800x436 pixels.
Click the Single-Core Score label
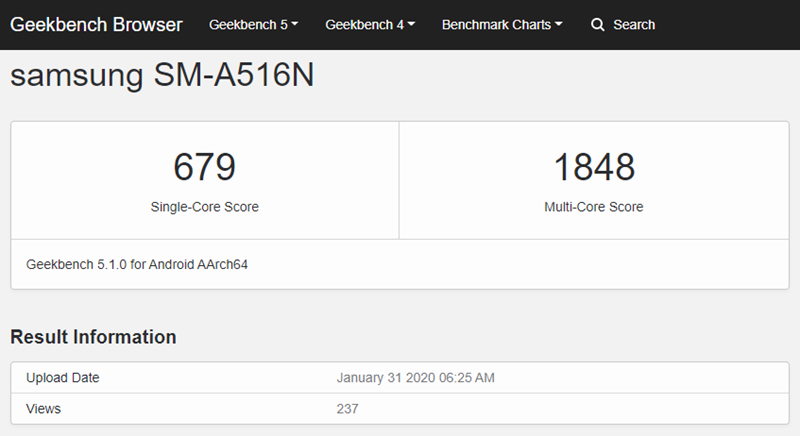(205, 207)
